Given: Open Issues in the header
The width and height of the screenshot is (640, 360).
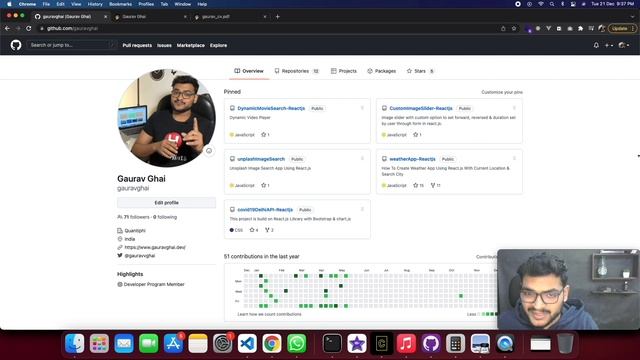Looking at the screenshot, I should pos(164,45).
